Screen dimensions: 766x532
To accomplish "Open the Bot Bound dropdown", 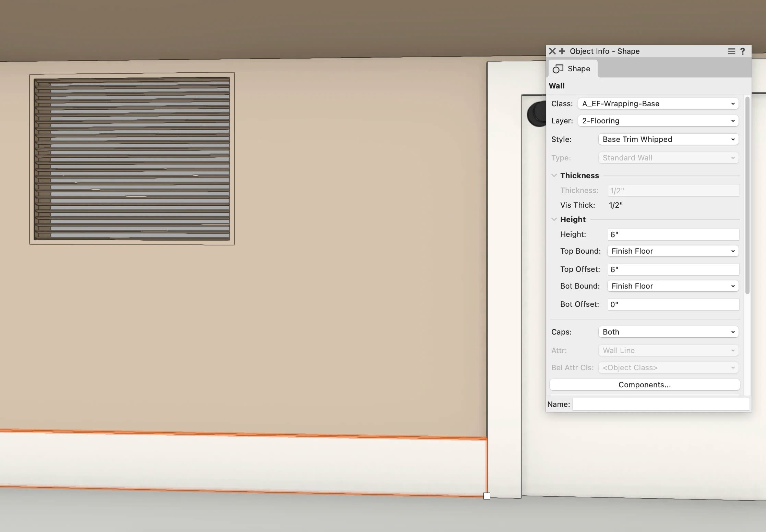I will pyautogui.click(x=672, y=286).
